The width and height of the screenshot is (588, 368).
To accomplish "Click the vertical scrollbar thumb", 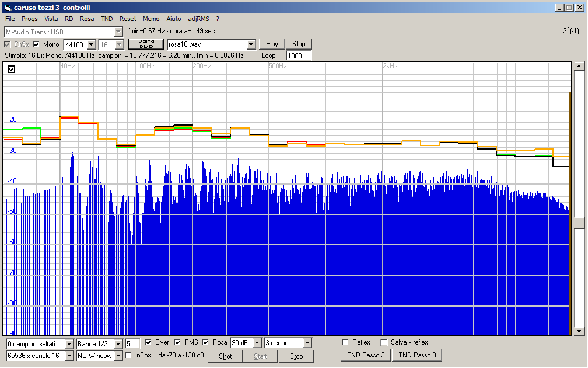I will pos(579,223).
